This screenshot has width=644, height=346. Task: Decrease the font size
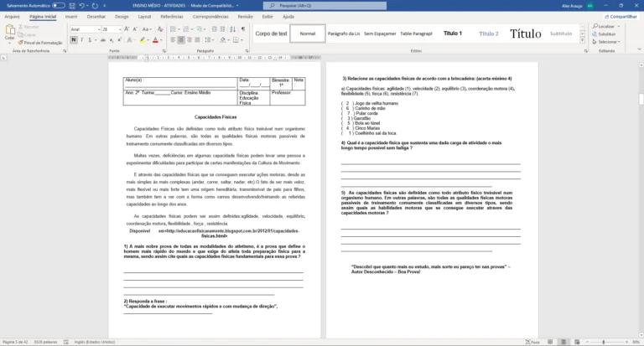point(135,29)
